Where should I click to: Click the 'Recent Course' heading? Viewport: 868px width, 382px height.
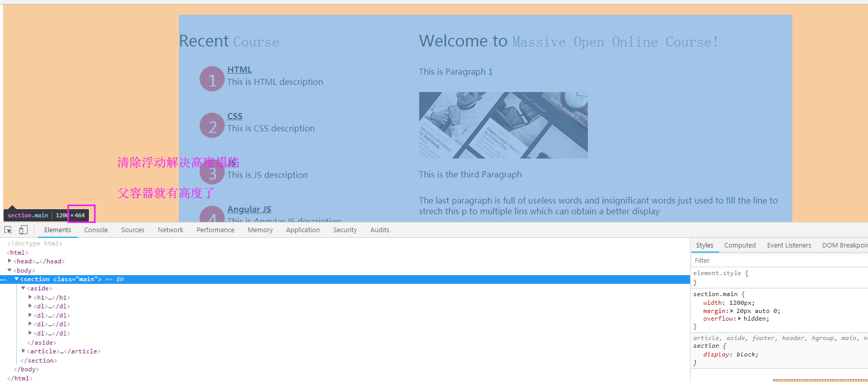(x=229, y=41)
